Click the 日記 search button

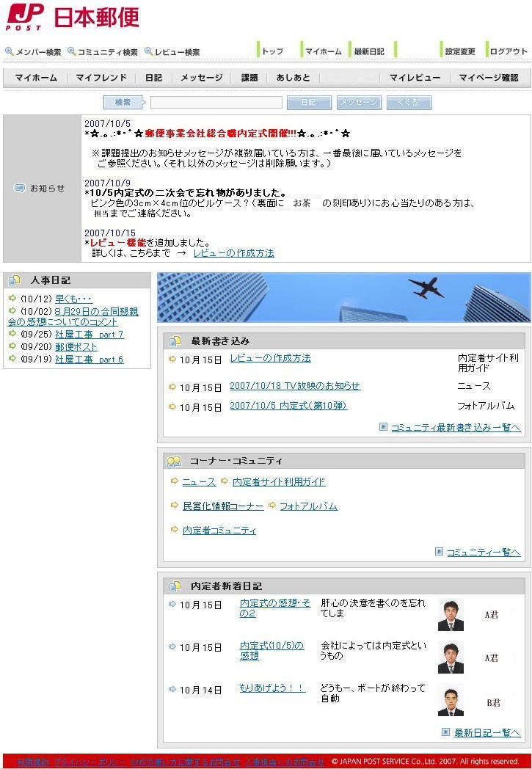coord(310,103)
